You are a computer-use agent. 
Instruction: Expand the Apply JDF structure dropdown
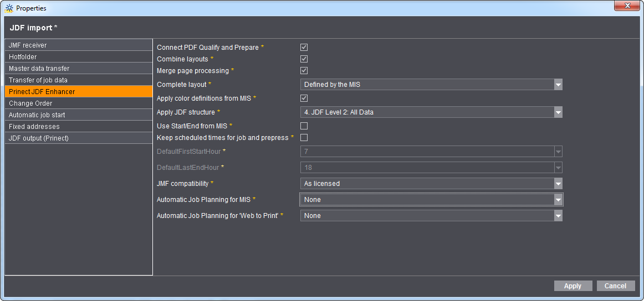[558, 112]
